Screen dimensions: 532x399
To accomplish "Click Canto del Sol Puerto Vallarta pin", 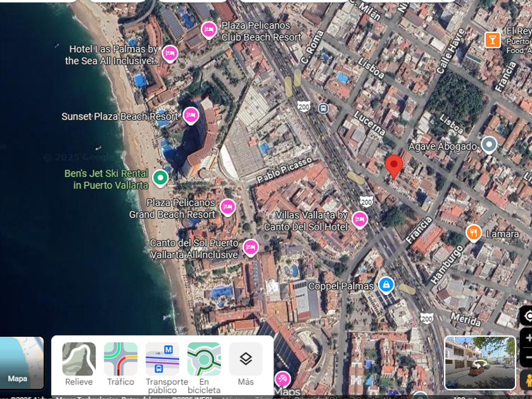I will pyautogui.click(x=251, y=248).
